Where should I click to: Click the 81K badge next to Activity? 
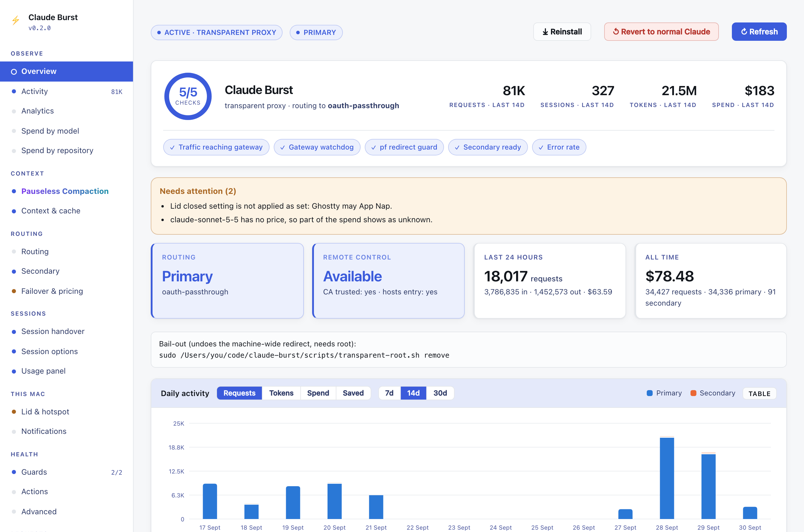coord(117,92)
